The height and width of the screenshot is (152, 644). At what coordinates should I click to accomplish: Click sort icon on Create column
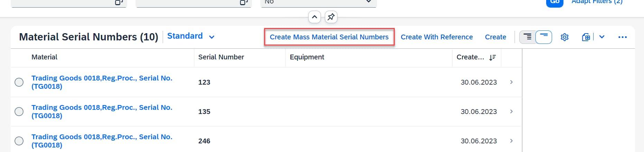[x=493, y=57]
